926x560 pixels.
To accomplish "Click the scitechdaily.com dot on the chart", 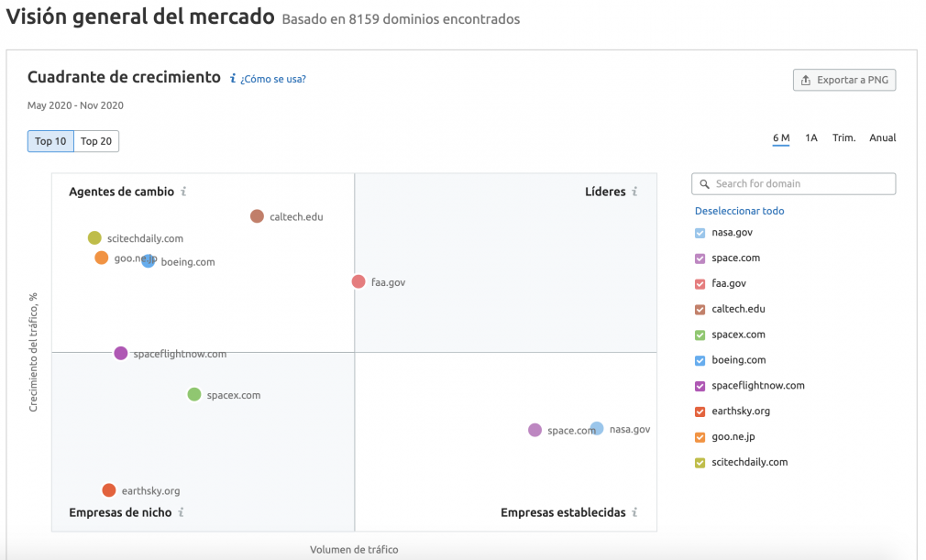I will [94, 237].
